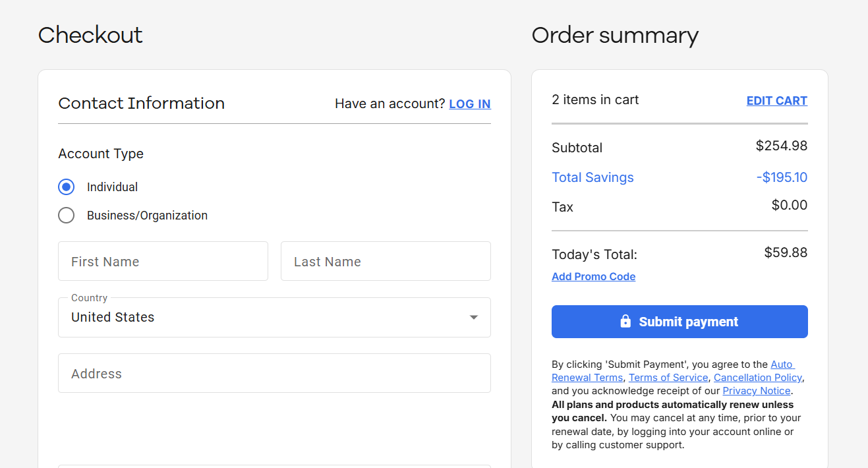The height and width of the screenshot is (468, 868).
Task: Click the LOG IN link
Action: pos(470,104)
